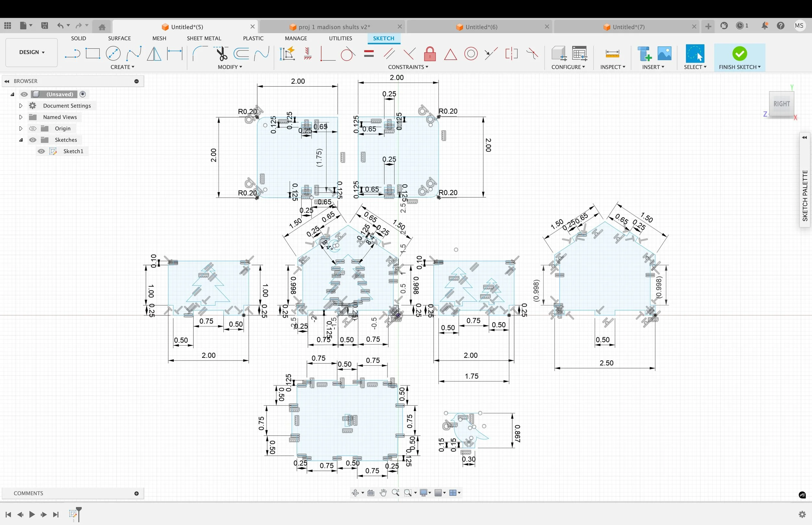Open the CONSTRAINTS dropdown menu
Viewport: 812px width, 525px height.
(x=408, y=67)
